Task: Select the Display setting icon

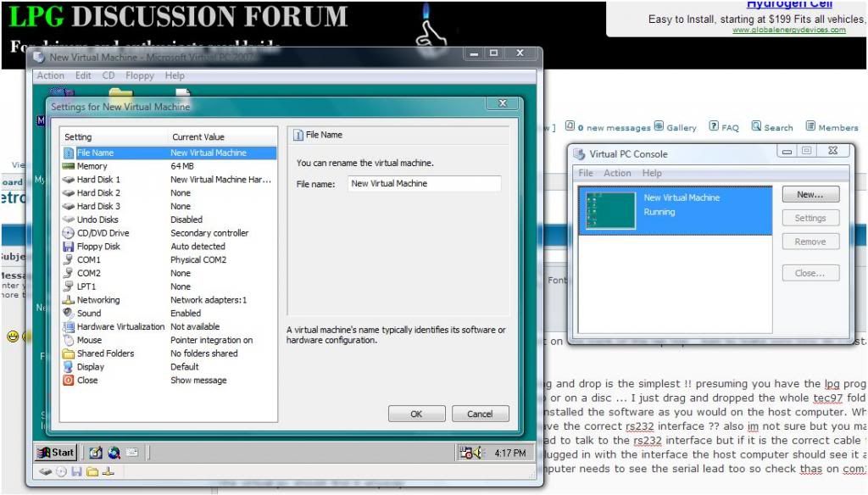Action: click(69, 366)
